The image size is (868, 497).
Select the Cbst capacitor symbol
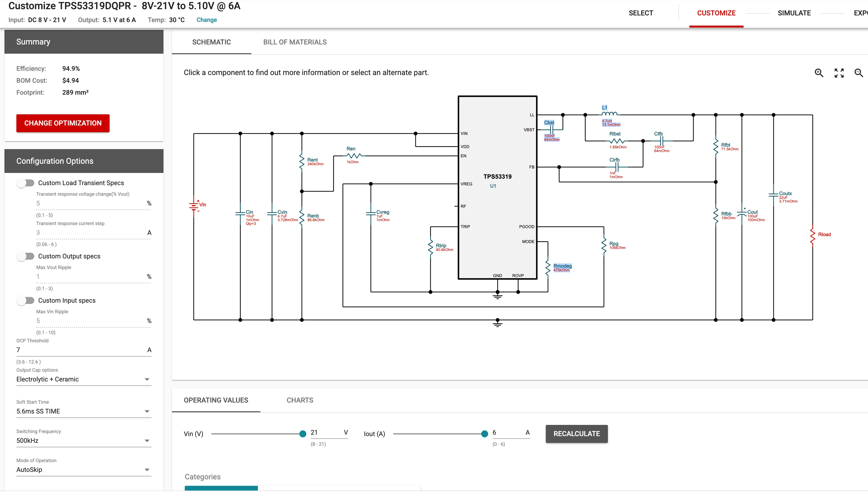(551, 130)
